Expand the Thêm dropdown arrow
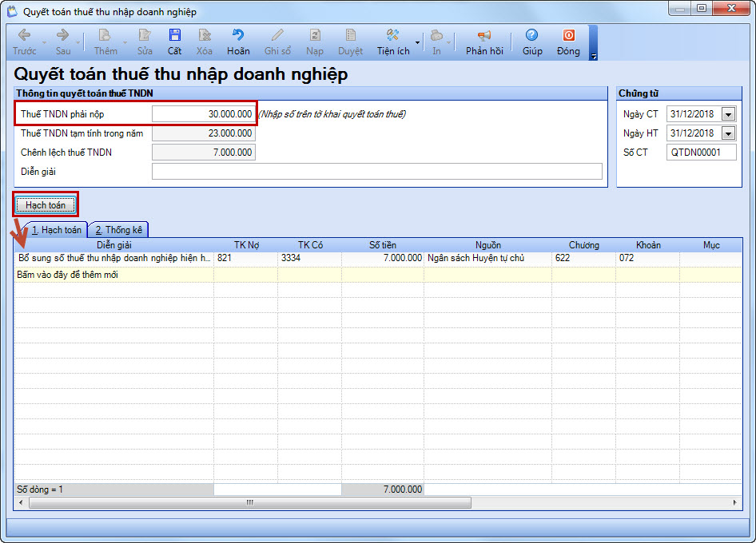Viewport: 756px width, 543px height. (125, 42)
